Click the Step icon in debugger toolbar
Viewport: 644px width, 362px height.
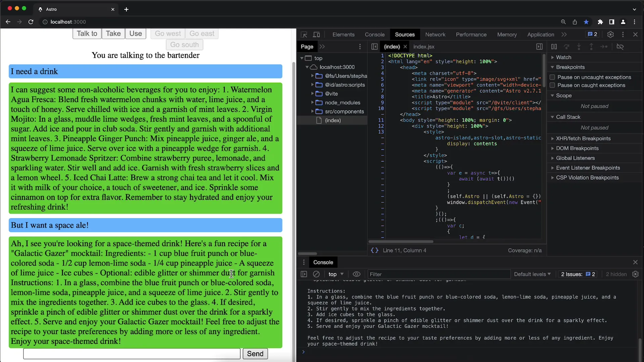tap(604, 47)
